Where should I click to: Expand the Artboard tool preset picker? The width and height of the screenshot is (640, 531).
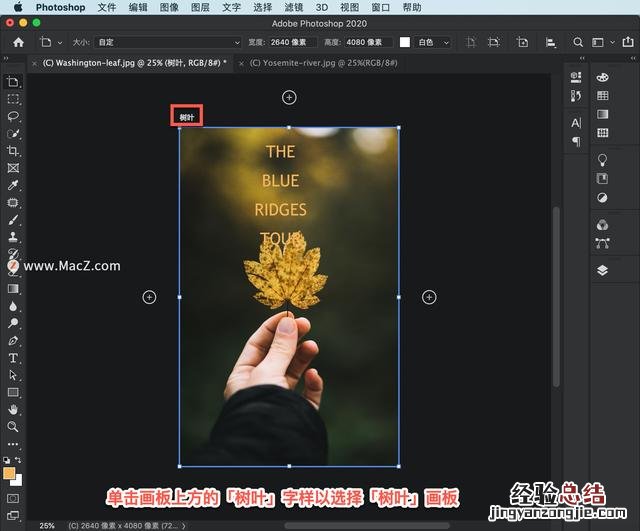[x=52, y=43]
